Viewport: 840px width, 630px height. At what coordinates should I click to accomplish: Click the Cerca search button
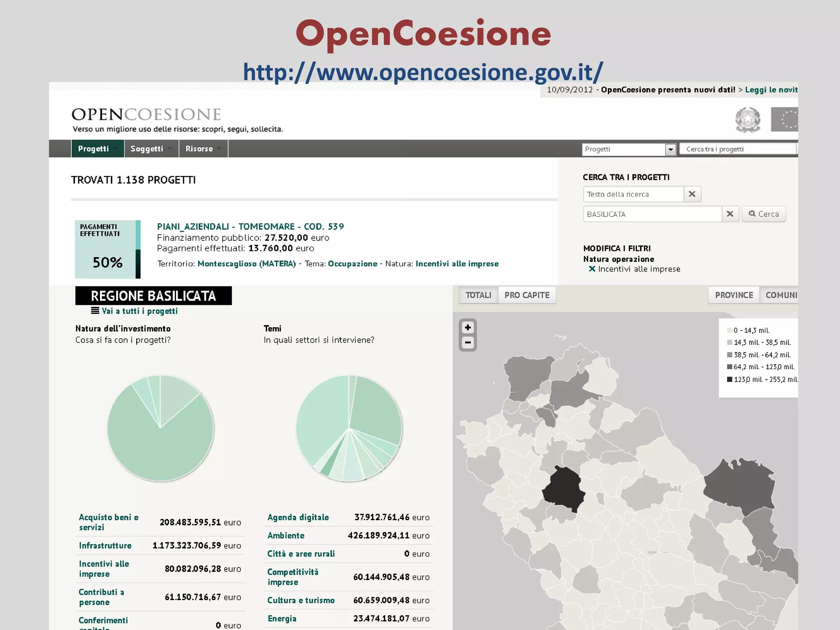(x=764, y=214)
